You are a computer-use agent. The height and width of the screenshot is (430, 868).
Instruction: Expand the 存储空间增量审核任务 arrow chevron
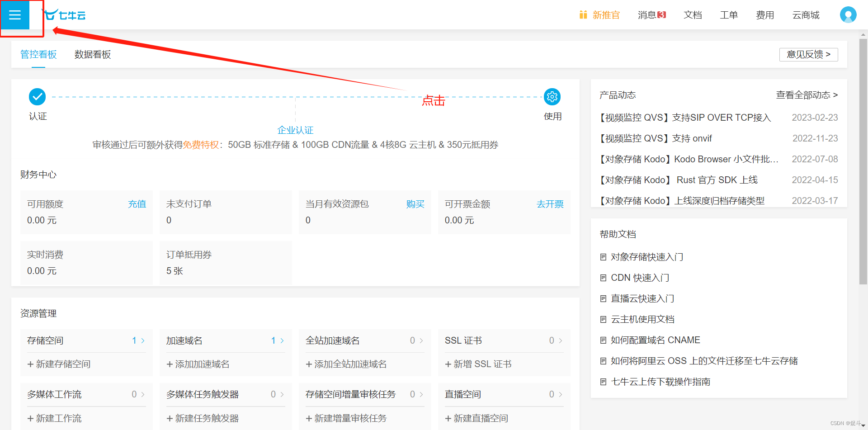coord(421,394)
